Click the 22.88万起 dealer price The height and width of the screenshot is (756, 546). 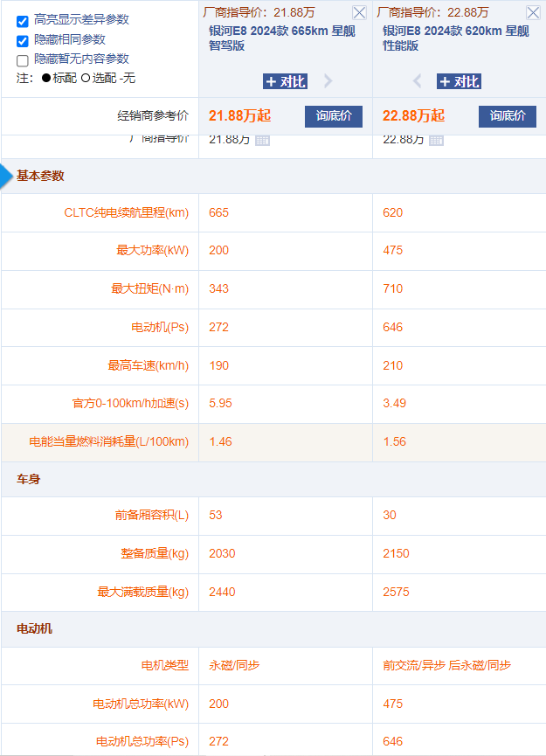[x=413, y=115]
